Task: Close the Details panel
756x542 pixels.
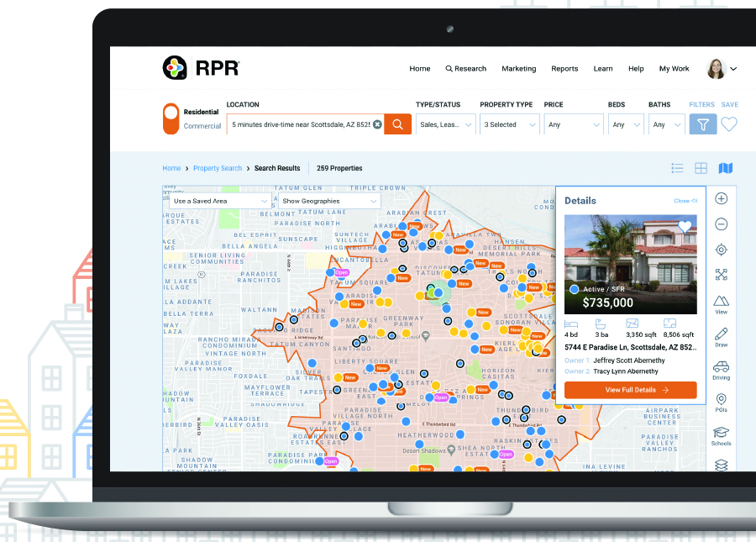Action: [685, 201]
